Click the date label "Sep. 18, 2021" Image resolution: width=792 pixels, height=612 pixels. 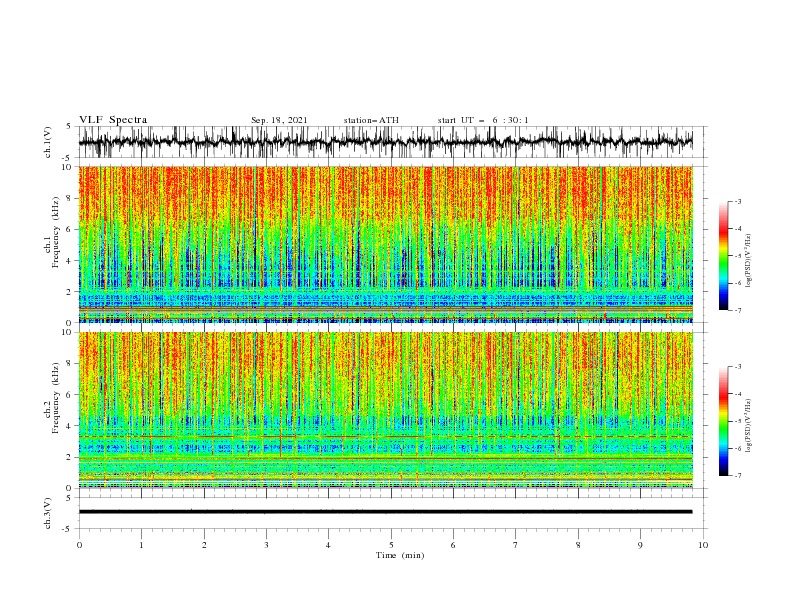click(279, 120)
